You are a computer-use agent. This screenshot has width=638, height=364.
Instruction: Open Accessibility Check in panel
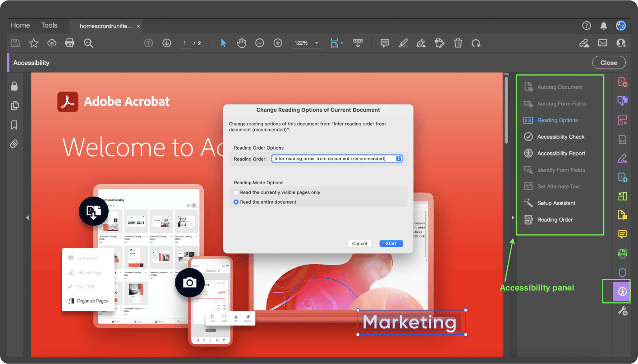pyautogui.click(x=560, y=137)
